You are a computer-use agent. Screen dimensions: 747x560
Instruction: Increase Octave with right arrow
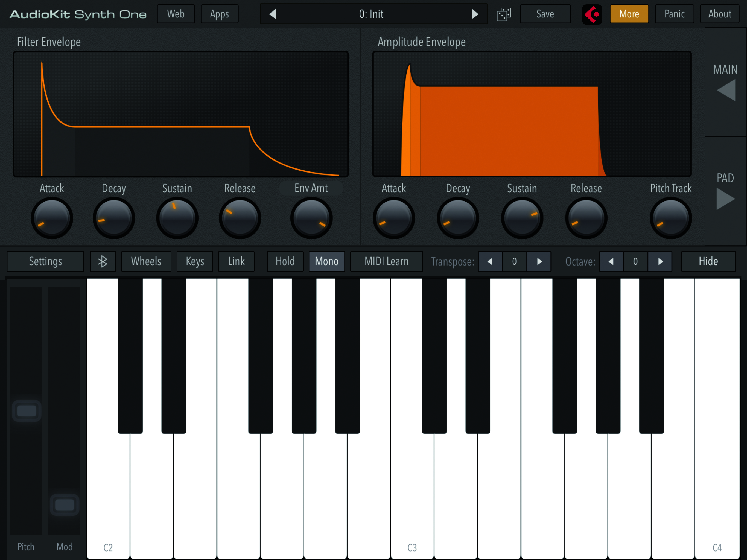(x=660, y=261)
